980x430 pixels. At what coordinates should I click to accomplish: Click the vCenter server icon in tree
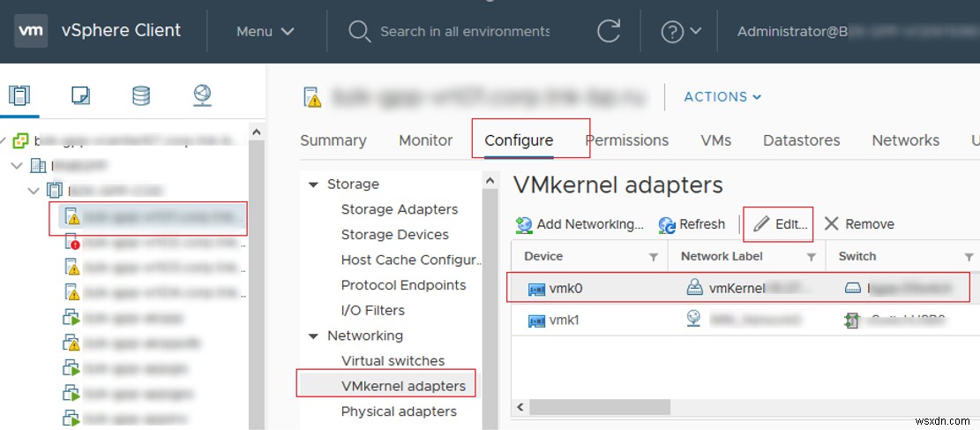coord(20,140)
